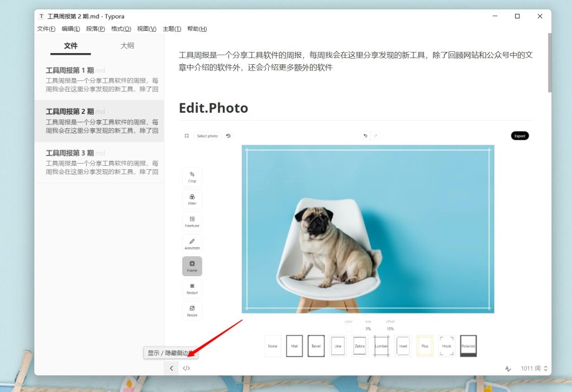This screenshot has width=572, height=392.
Task: Choose the Inset frame style
Action: [403, 346]
